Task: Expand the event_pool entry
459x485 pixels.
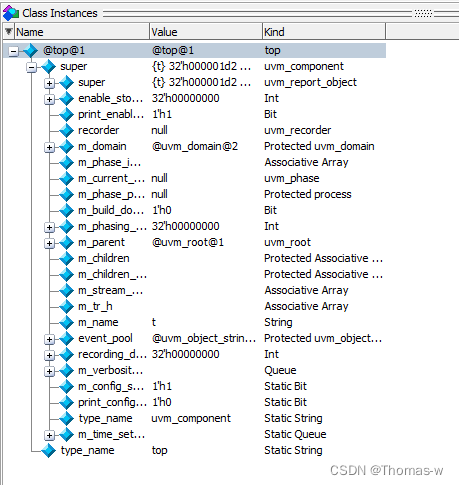Action: click(x=49, y=339)
